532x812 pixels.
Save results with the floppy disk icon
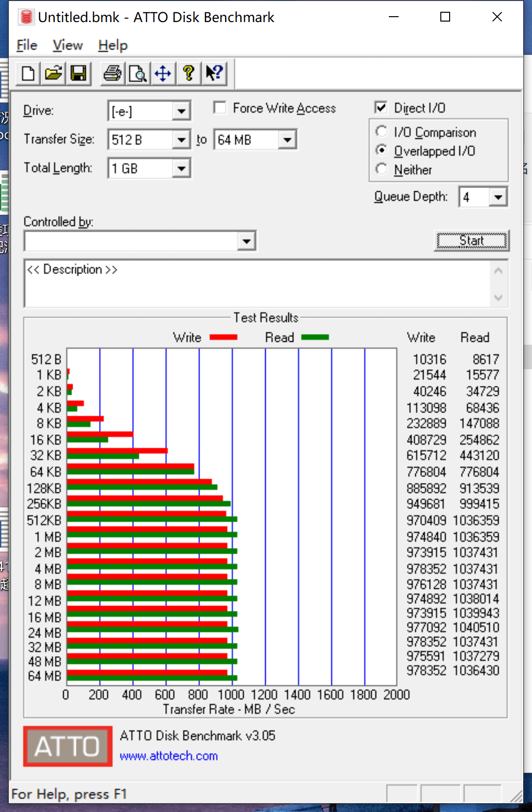pos(78,74)
